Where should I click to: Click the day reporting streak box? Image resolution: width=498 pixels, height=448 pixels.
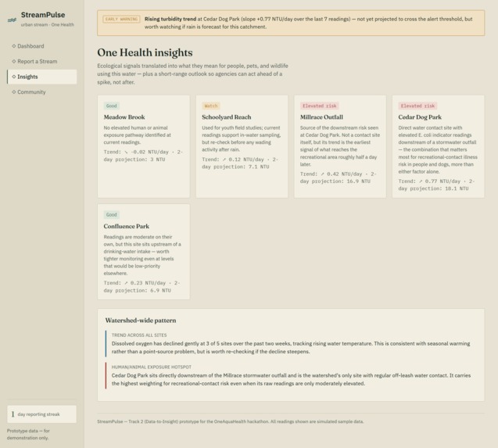[x=42, y=414]
